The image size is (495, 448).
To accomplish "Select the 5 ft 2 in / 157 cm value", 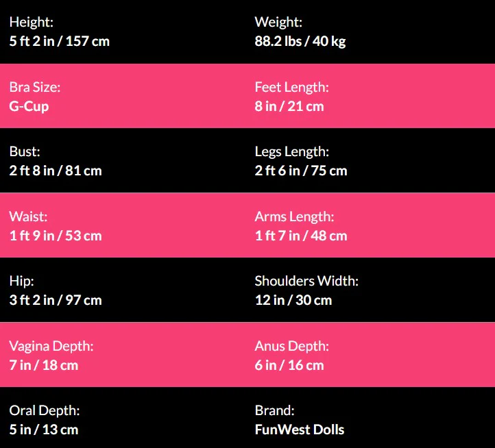I will click(60, 41).
